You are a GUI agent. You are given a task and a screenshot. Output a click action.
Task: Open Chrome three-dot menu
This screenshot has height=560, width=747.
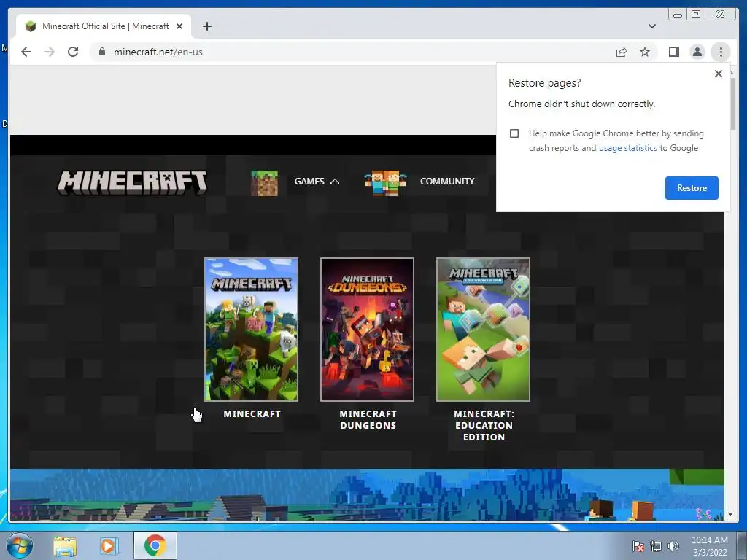[x=721, y=52]
